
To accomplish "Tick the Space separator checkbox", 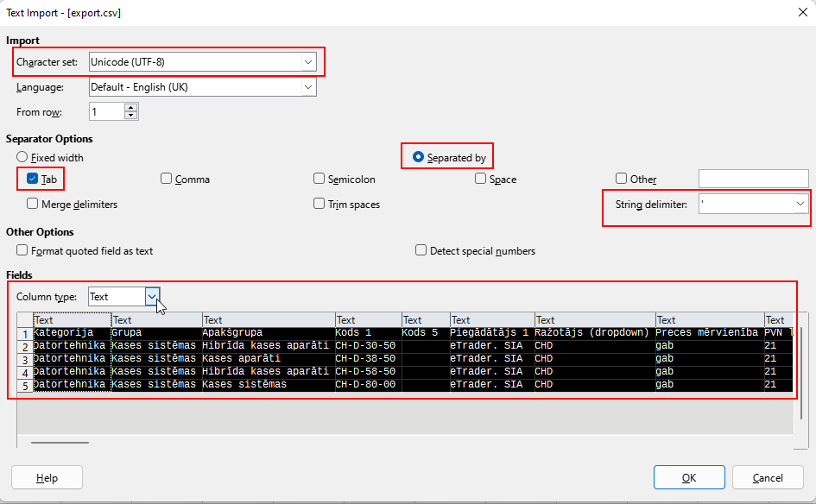I will point(481,180).
